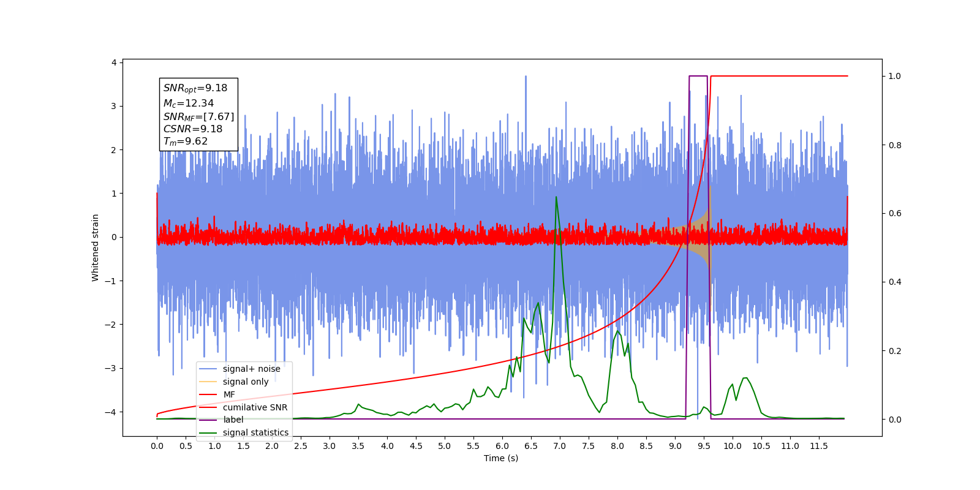Click the 9.5 tick on time axis
This screenshot has width=980, height=490.
pos(704,446)
